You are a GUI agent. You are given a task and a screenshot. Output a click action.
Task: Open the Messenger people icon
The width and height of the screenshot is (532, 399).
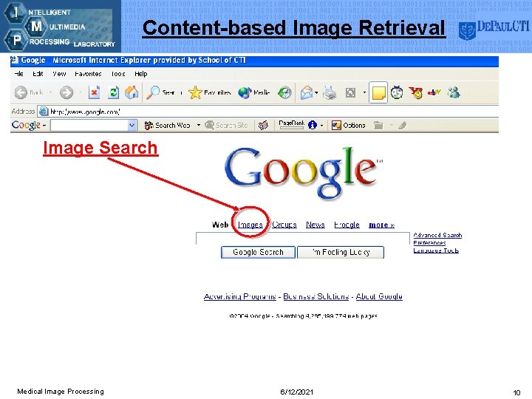(x=454, y=92)
